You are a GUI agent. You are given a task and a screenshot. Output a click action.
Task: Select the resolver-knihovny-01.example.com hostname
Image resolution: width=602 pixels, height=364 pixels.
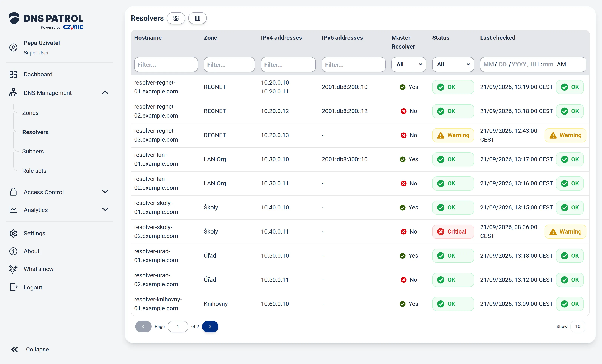point(158,304)
